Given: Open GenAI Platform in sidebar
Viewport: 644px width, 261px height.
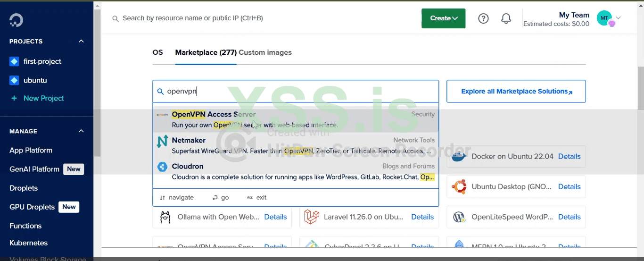Looking at the screenshot, I should pyautogui.click(x=34, y=169).
